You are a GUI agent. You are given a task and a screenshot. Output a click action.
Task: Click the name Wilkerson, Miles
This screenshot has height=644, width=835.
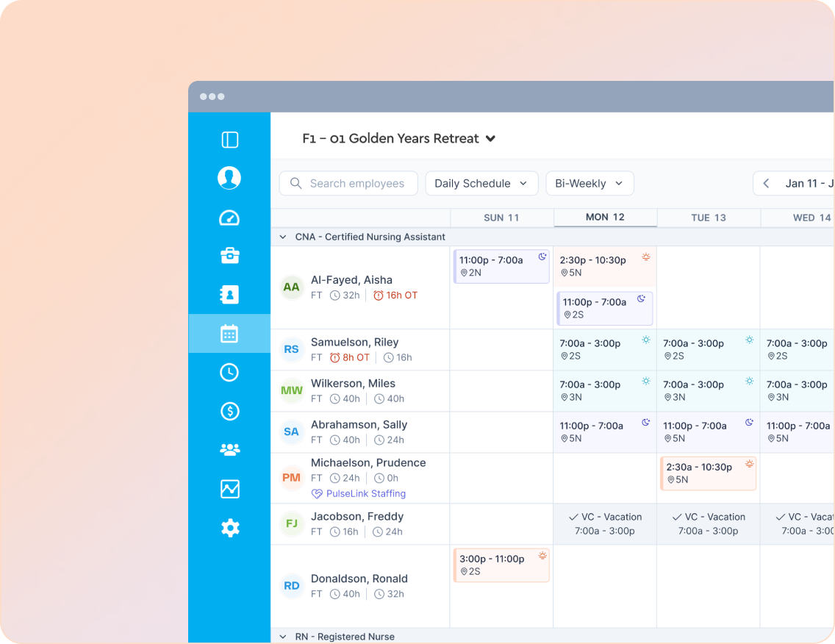pyautogui.click(x=353, y=384)
